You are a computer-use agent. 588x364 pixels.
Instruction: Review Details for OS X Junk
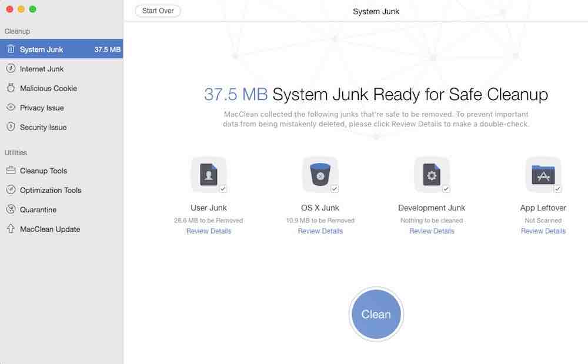point(320,231)
